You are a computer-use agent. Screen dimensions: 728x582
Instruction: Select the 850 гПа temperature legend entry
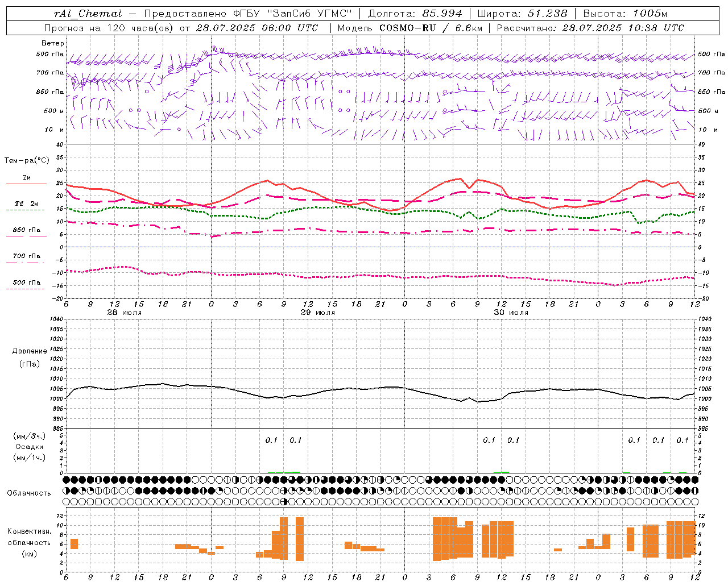[27, 230]
